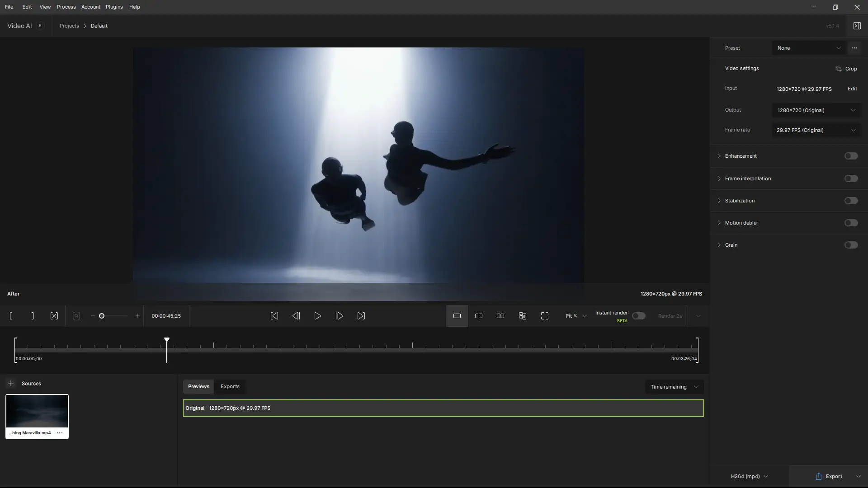The width and height of the screenshot is (868, 488).
Task: Open the Crop tool
Action: [x=846, y=69]
